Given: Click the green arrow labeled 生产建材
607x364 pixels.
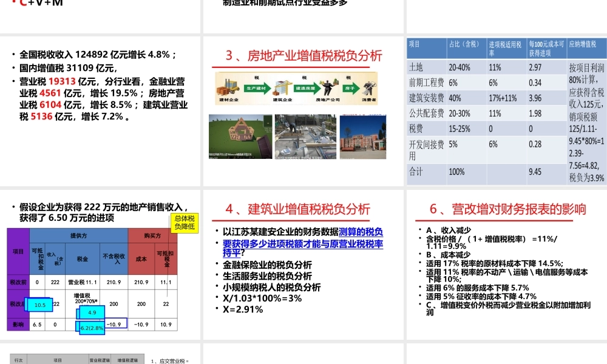Looking at the screenshot, I should 256,88.
